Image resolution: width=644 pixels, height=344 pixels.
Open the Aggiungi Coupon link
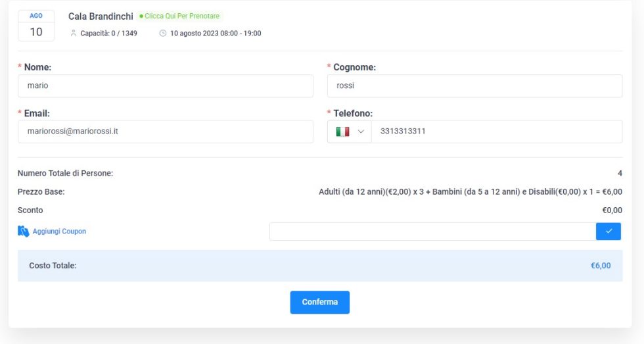[x=59, y=232]
